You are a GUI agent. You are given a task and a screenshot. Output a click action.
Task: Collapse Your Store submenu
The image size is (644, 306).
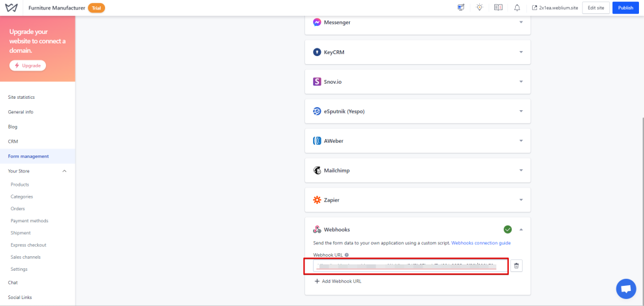(64, 171)
